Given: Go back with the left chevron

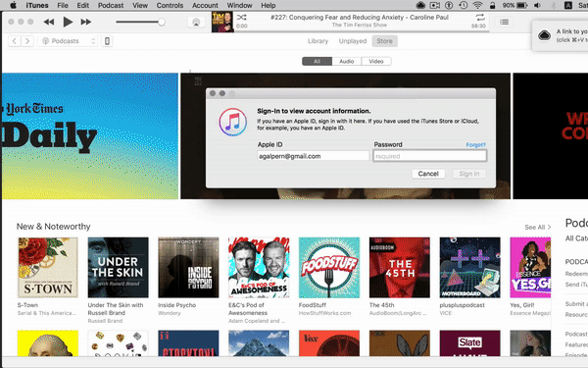Looking at the screenshot, I should (x=15, y=41).
